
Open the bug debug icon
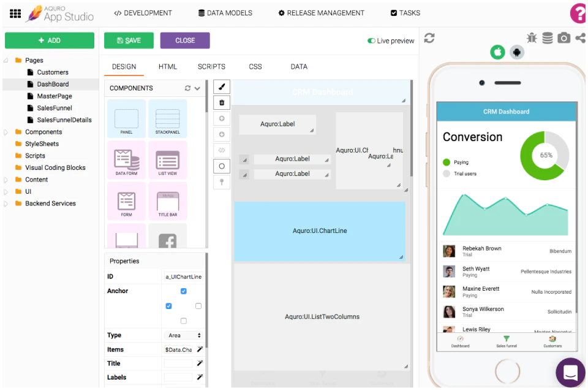click(x=532, y=38)
